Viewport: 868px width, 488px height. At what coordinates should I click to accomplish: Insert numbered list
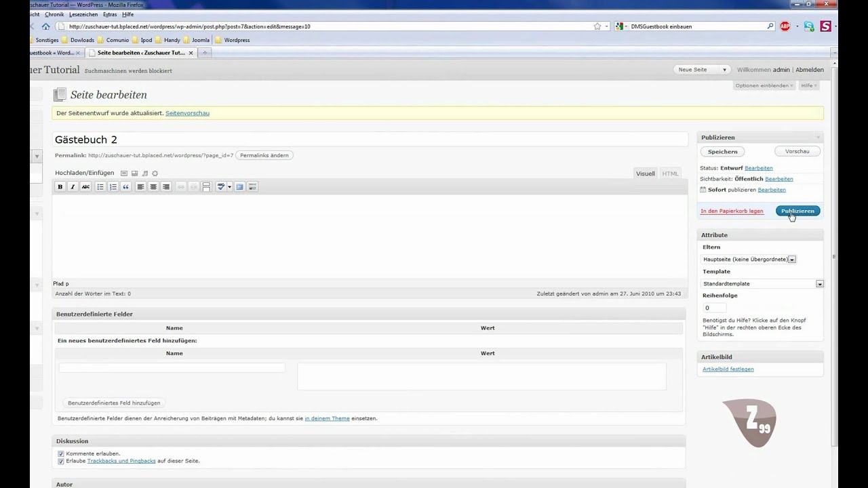click(x=113, y=187)
